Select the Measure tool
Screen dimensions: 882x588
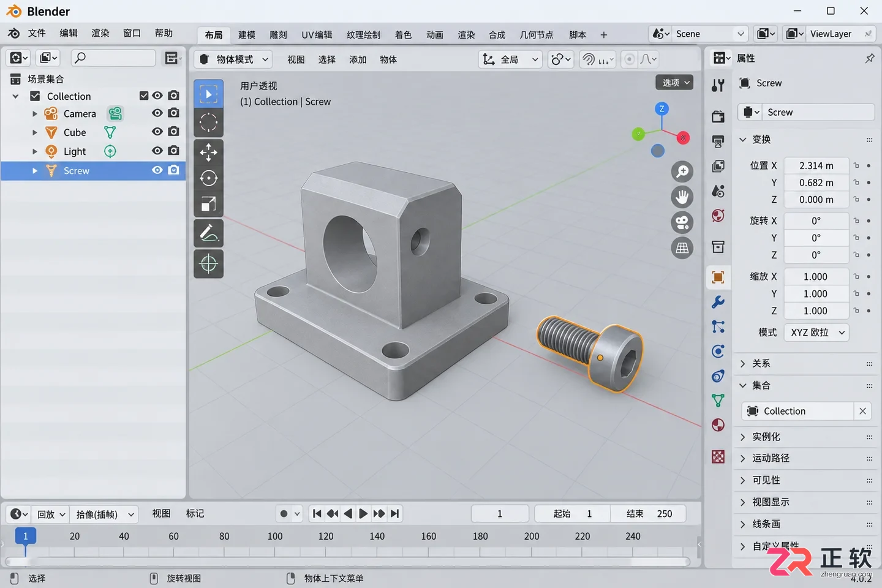208,264
